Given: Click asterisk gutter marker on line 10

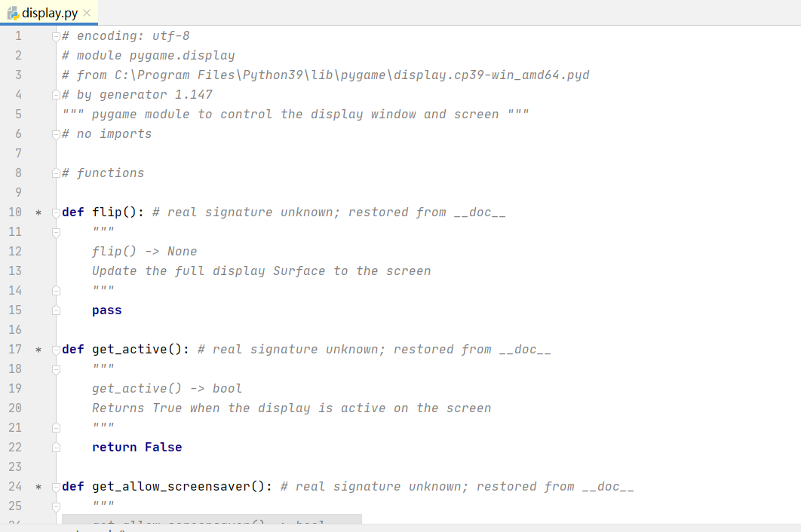Looking at the screenshot, I should pos(38,213).
